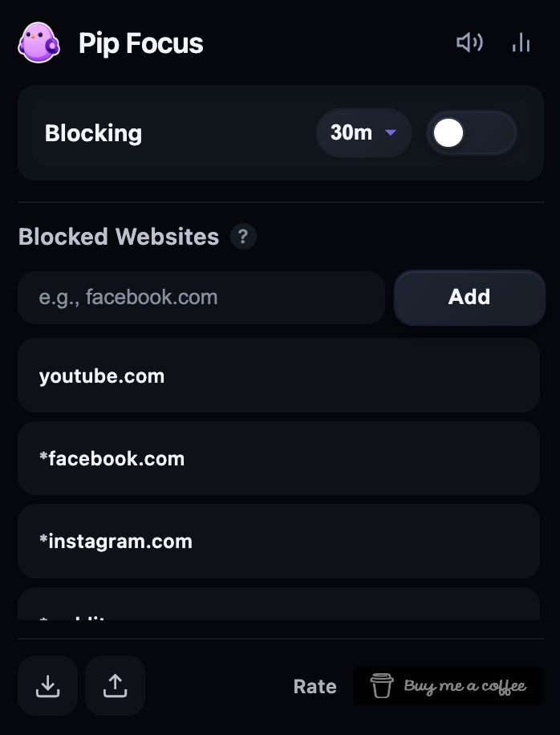Click the Pip Focus title text
The height and width of the screenshot is (735, 560).
(x=141, y=43)
